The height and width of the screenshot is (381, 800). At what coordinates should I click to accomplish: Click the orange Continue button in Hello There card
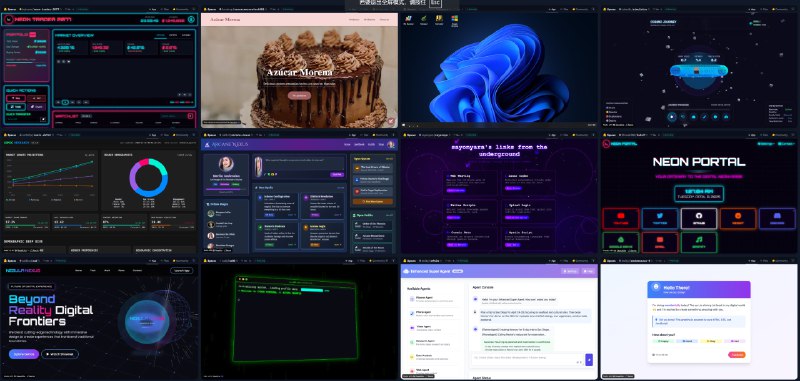pos(736,355)
